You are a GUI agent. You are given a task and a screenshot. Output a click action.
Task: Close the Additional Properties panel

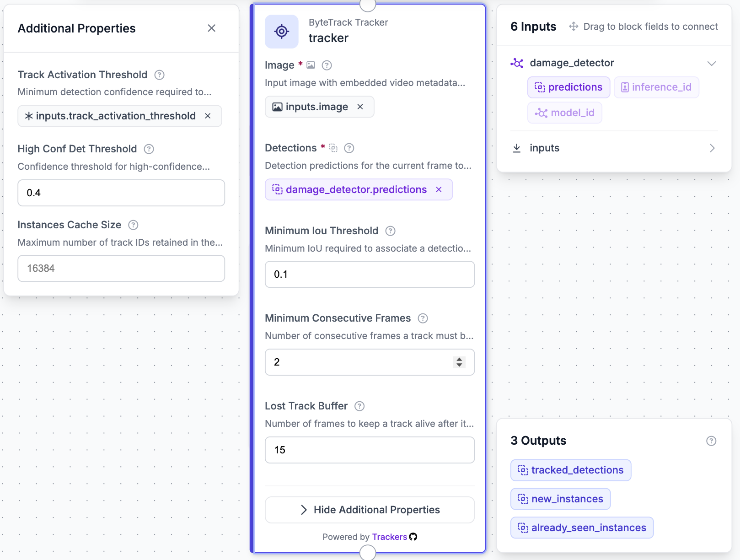(211, 28)
